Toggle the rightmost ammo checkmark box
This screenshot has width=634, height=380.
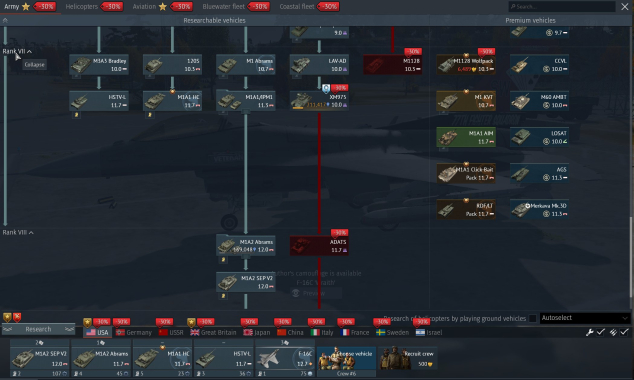624,332
